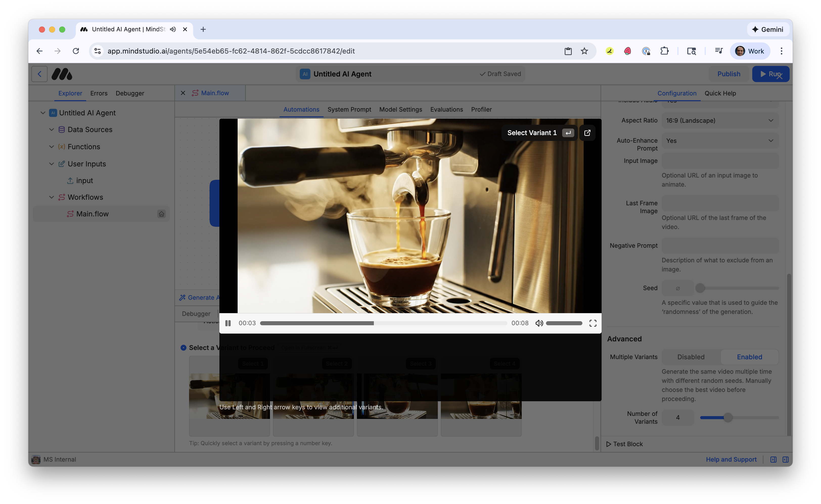Click the Workflows flow icon in the sidebar
The height and width of the screenshot is (504, 821).
62,197
